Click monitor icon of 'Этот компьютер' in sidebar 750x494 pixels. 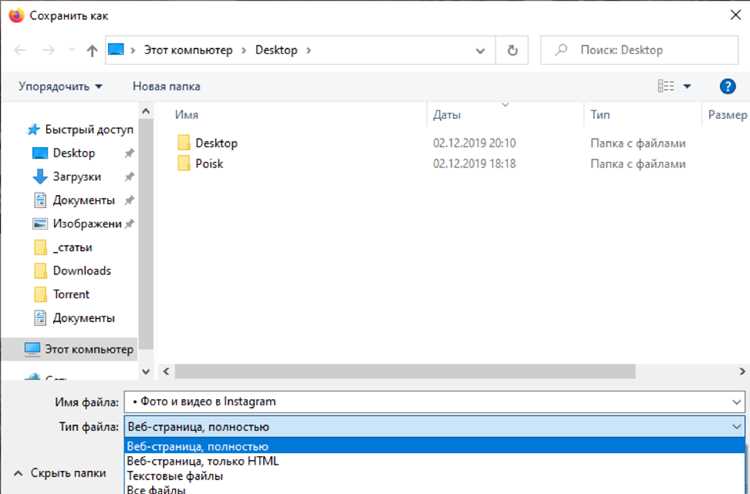tap(32, 349)
